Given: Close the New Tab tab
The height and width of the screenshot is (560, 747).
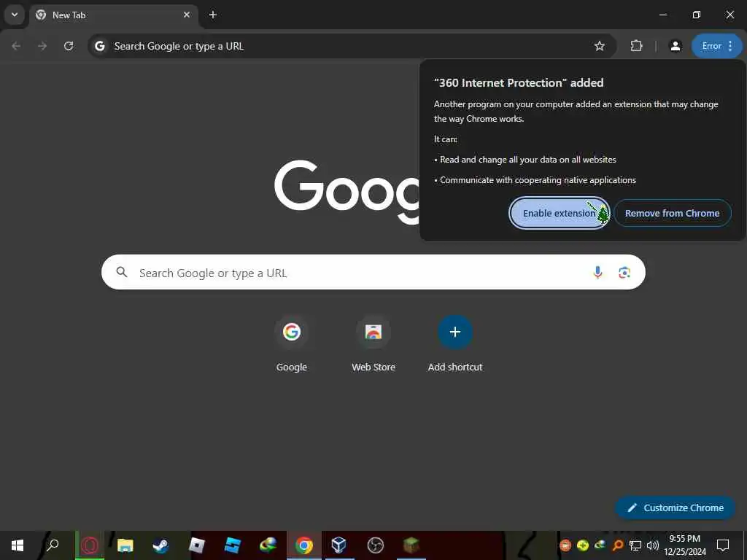Looking at the screenshot, I should (x=187, y=15).
